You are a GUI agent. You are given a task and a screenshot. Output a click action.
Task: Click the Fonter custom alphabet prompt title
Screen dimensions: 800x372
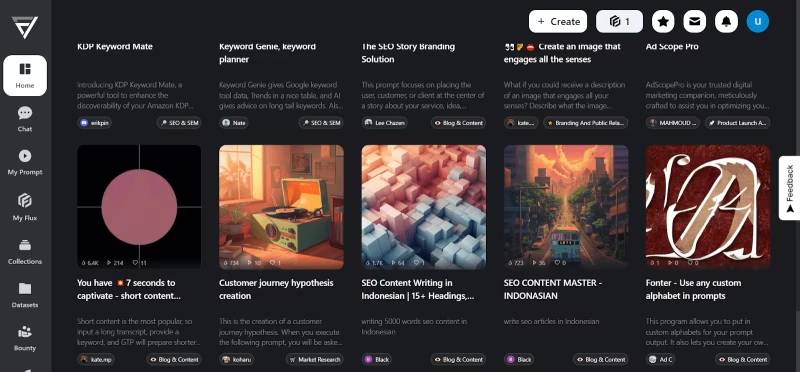(693, 289)
